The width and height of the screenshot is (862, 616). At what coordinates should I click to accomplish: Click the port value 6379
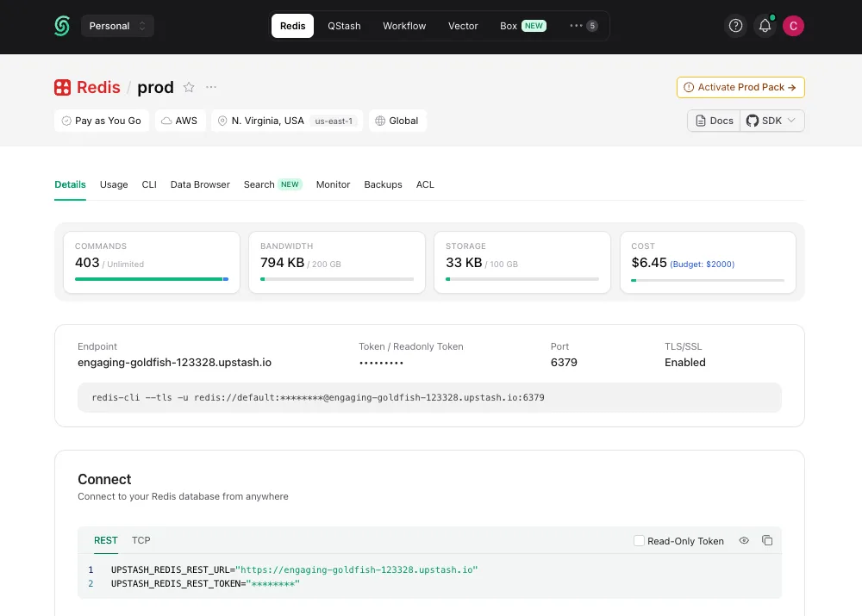click(564, 362)
